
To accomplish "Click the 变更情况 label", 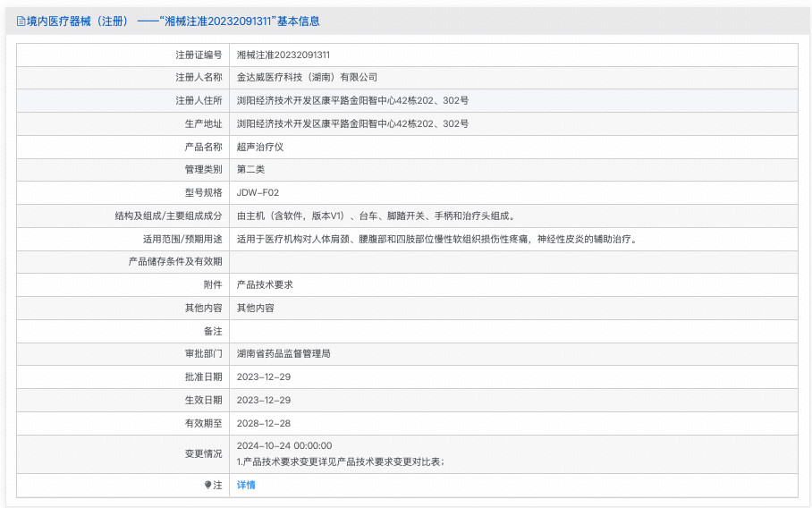I will pyautogui.click(x=204, y=453).
